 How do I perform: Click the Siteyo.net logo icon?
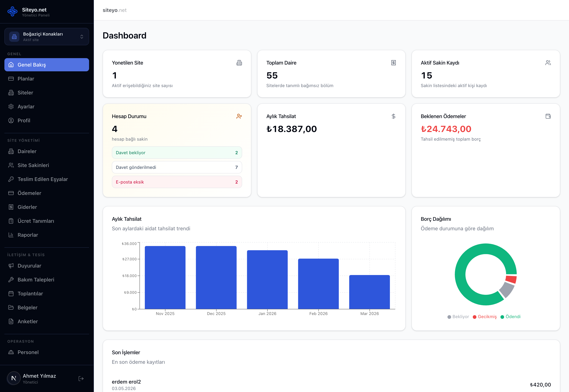pos(12,12)
